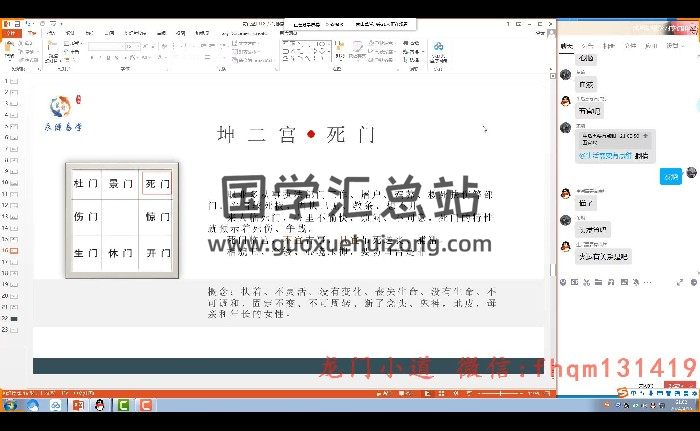Click the zoom slider in the status bar

click(x=500, y=393)
